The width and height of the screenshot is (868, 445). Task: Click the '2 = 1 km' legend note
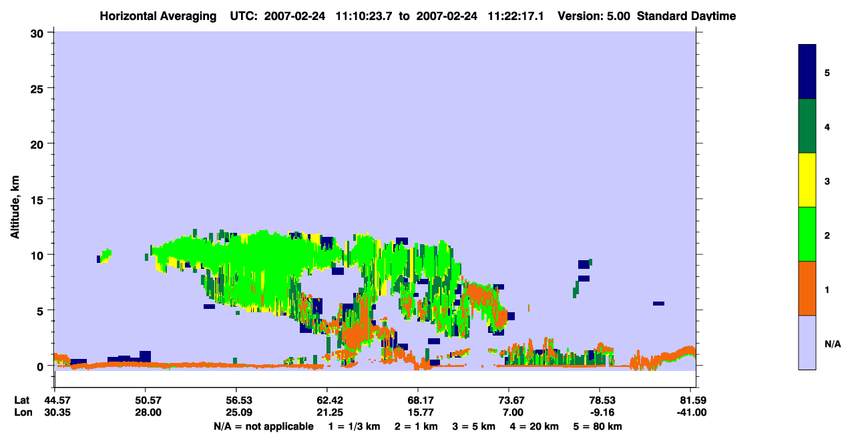416,426
